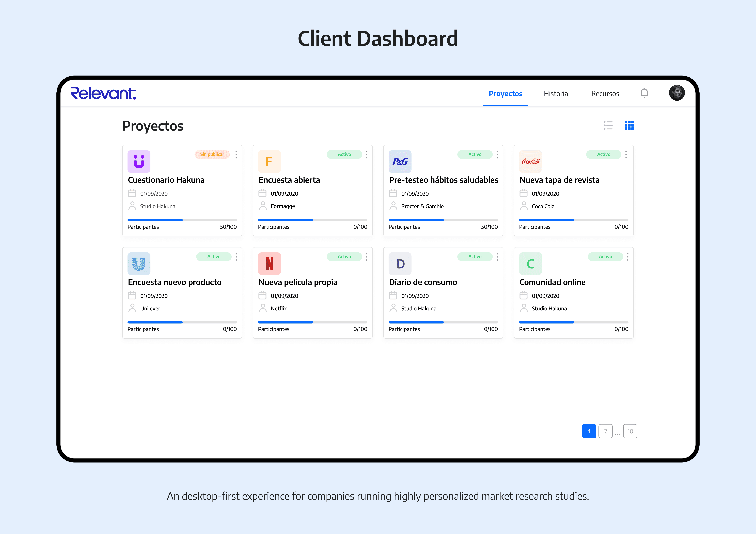Screen dimensions: 756x534
Task: Open Nueva tapa de revista project title
Action: pos(559,180)
